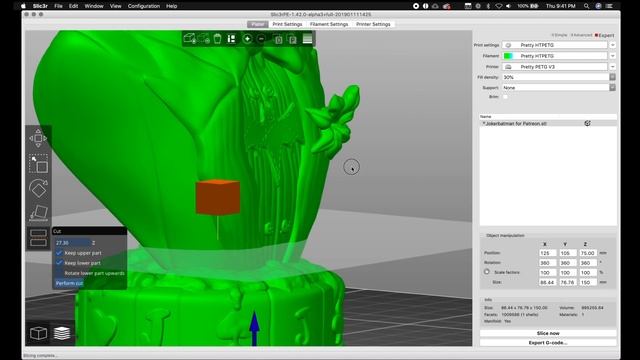Click the volume menu bar icon
Viewport: 640px width, 360px height.
click(509, 6)
